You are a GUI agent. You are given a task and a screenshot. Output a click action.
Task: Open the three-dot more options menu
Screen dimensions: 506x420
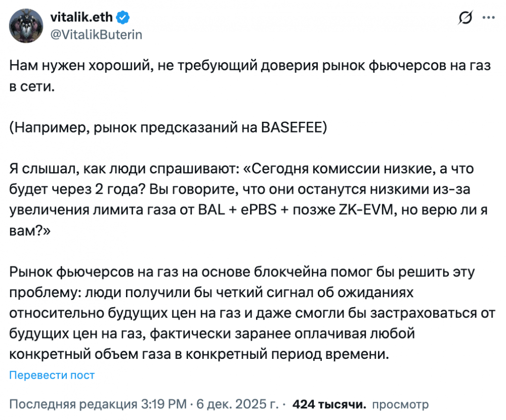(x=488, y=18)
